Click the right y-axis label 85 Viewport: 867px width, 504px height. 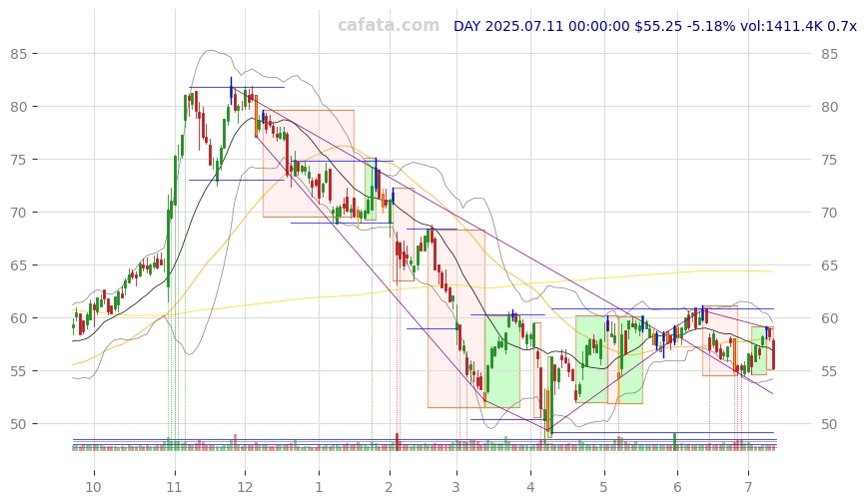point(829,54)
